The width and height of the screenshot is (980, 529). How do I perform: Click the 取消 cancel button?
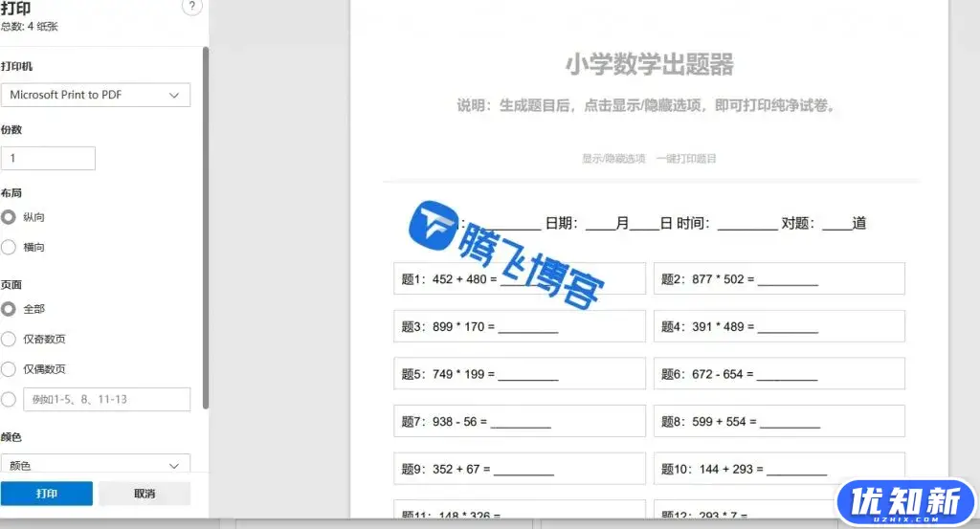145,494
